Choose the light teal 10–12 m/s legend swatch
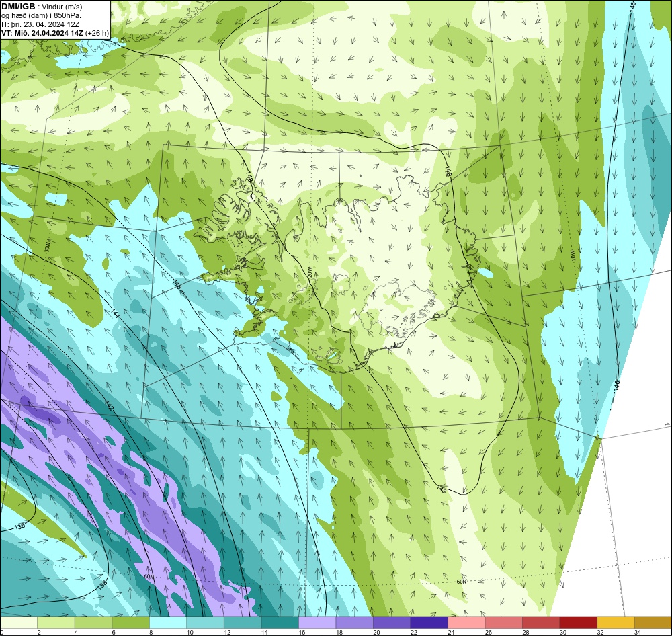Viewport: 672px width, 636px height. point(205,623)
